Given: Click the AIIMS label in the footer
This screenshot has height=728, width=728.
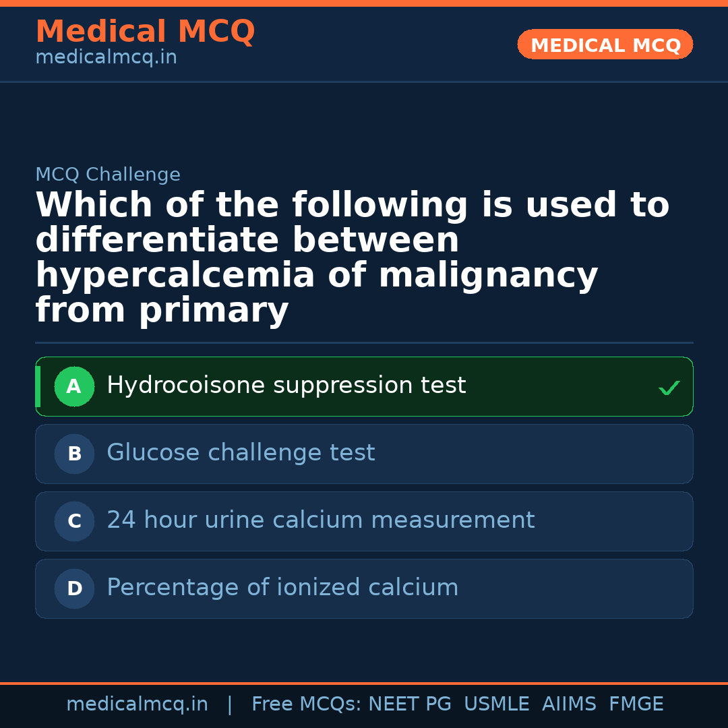Looking at the screenshot, I should point(569,704).
